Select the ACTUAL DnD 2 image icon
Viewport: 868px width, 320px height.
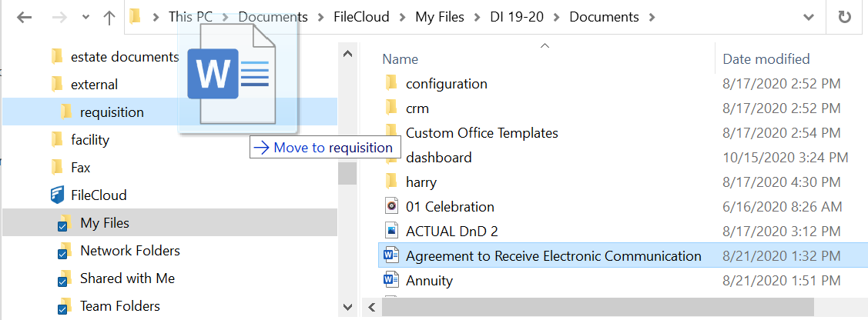[391, 231]
